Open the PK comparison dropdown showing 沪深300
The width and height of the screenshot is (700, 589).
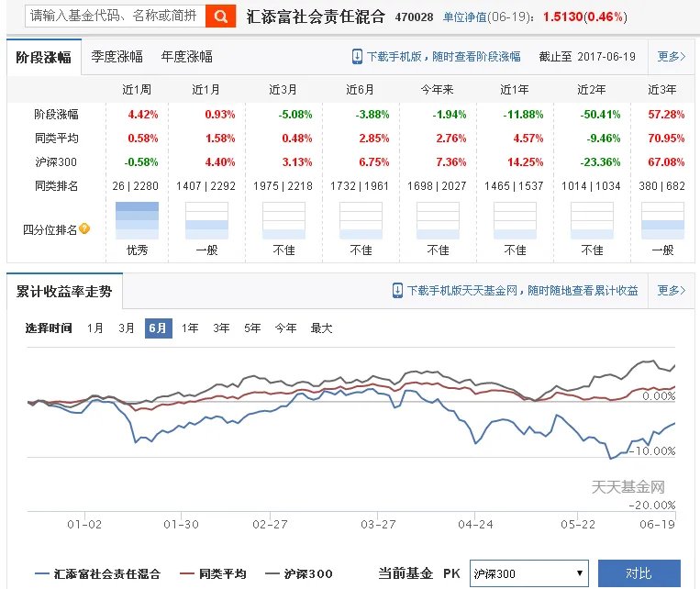(528, 573)
